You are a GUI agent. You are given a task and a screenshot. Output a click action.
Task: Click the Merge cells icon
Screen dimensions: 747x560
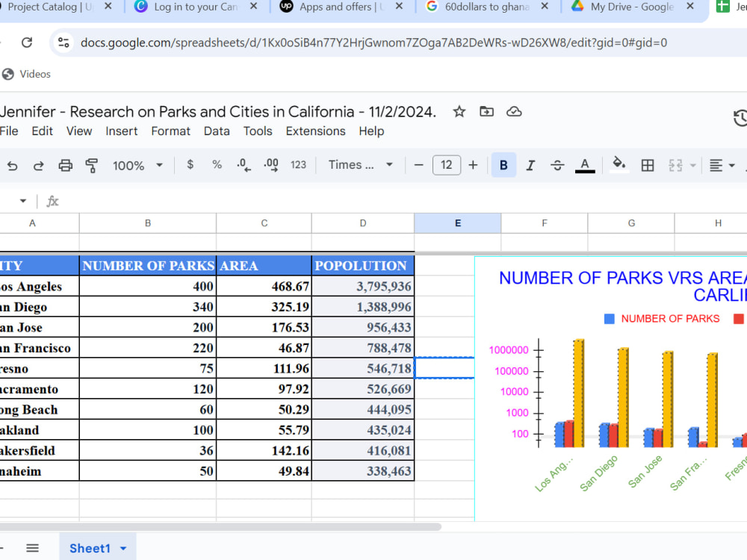(675, 165)
